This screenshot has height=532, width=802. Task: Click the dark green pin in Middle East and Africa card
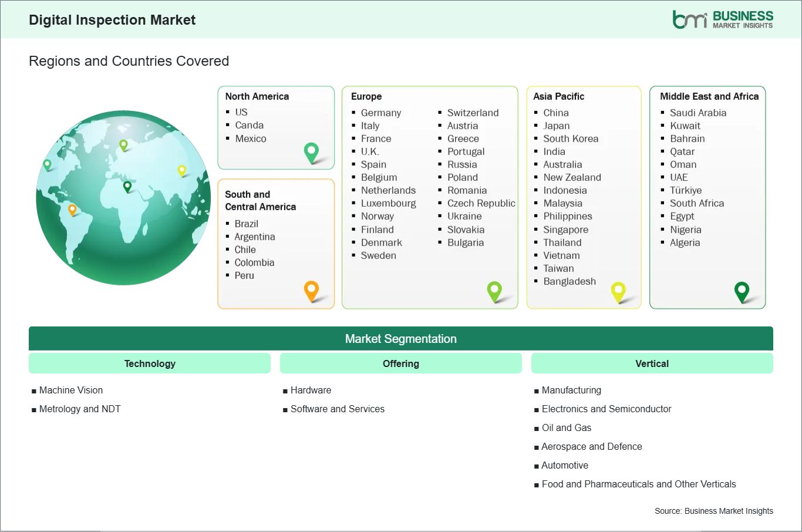click(x=742, y=291)
